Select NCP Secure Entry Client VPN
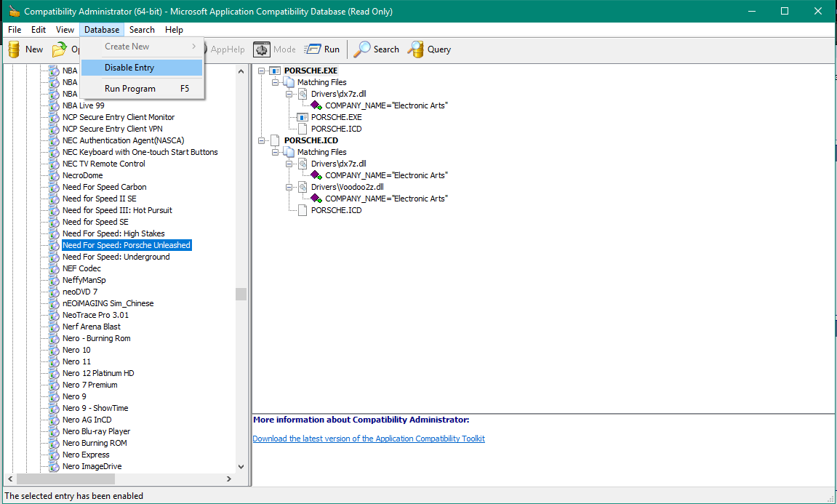The width and height of the screenshot is (837, 504). click(x=112, y=129)
